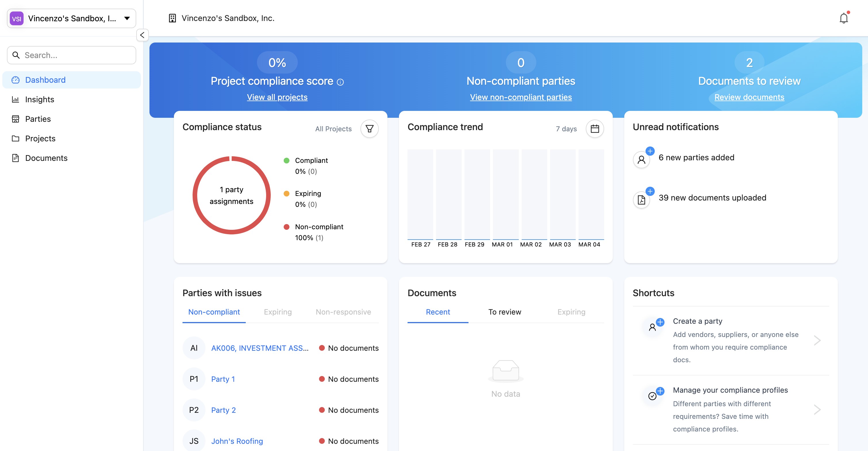Click the View all projects link
The height and width of the screenshot is (451, 868).
[x=277, y=97]
